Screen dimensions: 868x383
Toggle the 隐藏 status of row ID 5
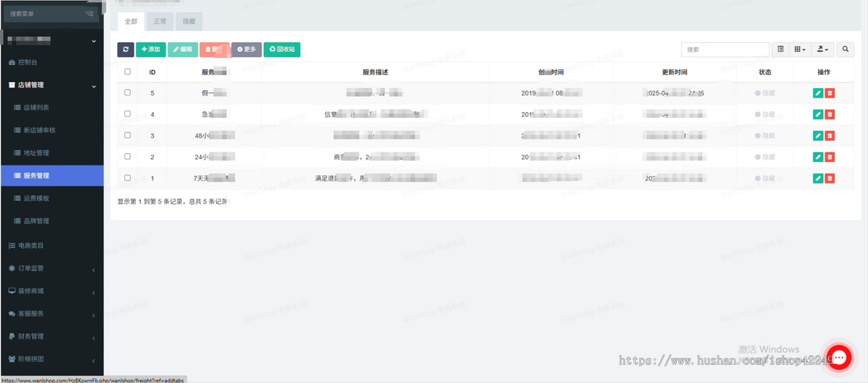[765, 93]
